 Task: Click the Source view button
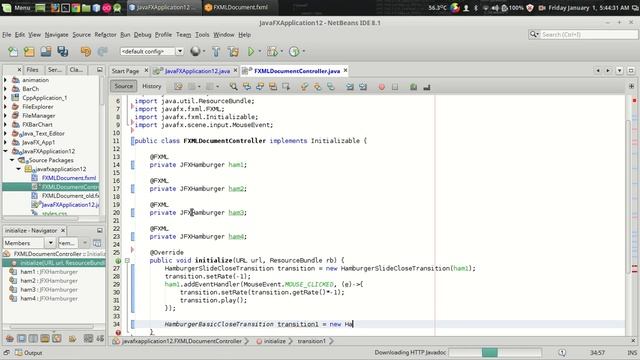(x=124, y=86)
